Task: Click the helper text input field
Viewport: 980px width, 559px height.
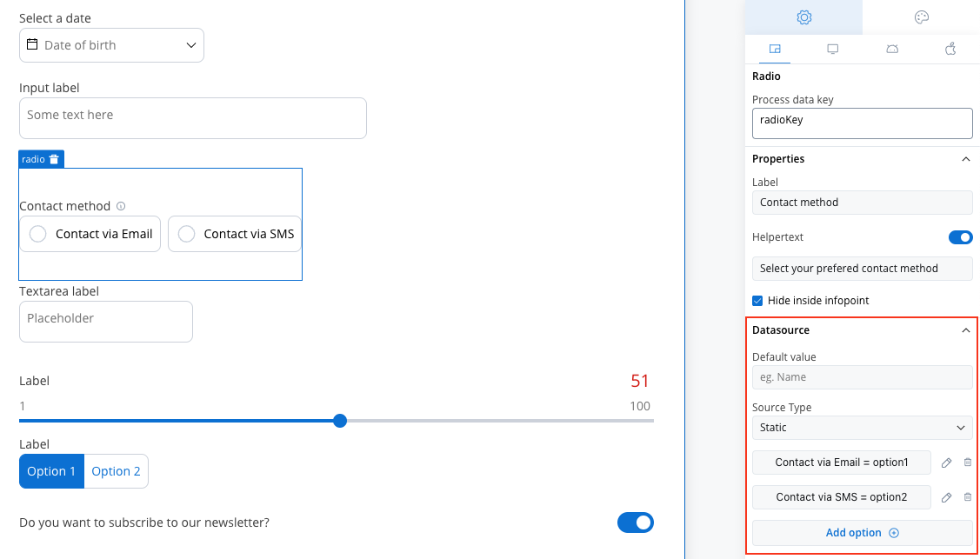Action: click(x=863, y=269)
